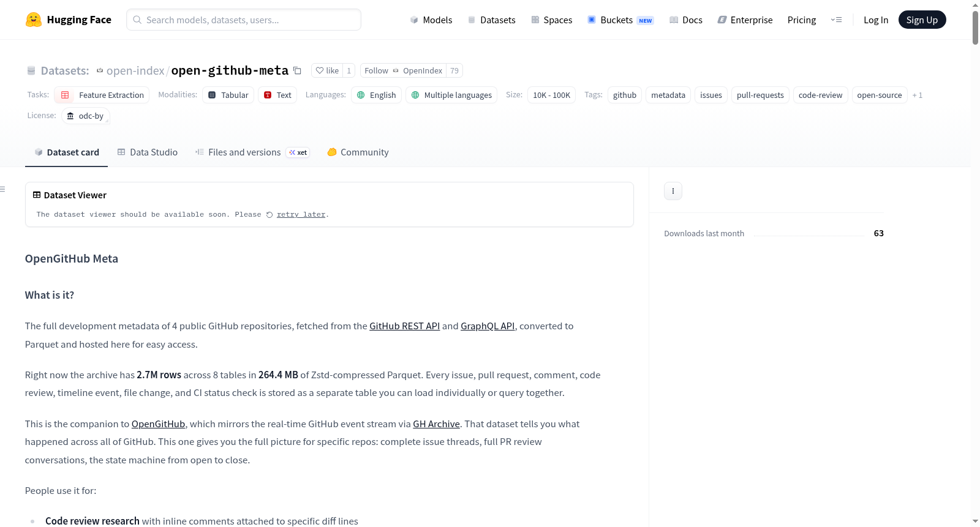Open the Community tab
Image resolution: width=980 pixels, height=527 pixels.
point(358,152)
